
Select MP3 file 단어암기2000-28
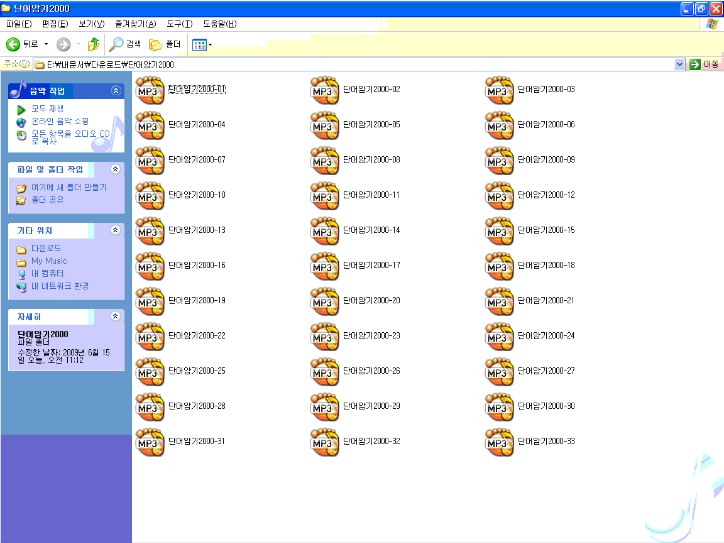click(x=181, y=407)
